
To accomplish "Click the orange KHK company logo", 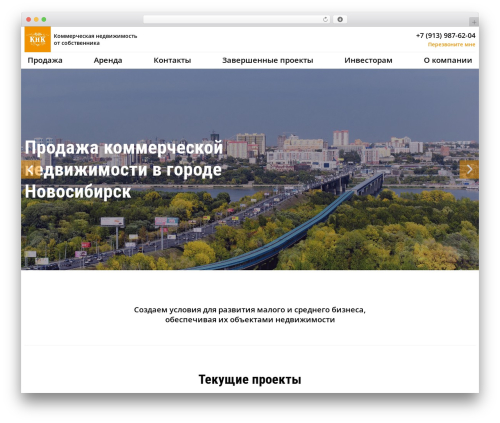I will pos(38,39).
